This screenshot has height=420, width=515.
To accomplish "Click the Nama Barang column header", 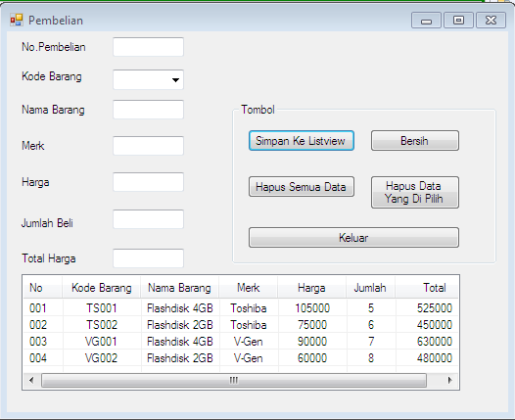I will tap(179, 288).
